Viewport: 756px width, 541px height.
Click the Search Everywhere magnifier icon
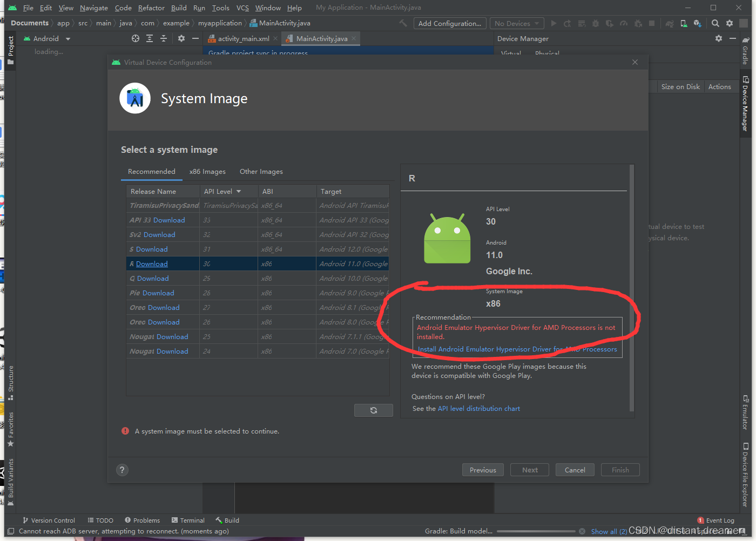(715, 23)
